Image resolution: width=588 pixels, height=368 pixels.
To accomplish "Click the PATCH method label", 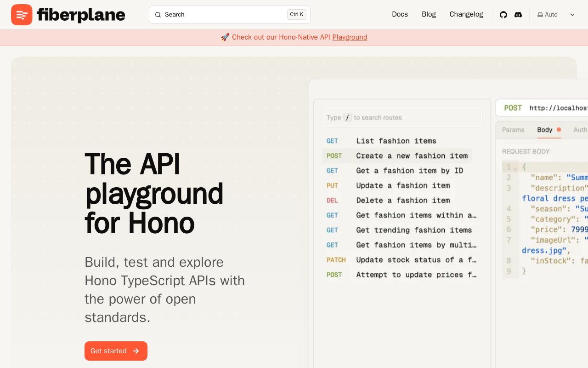I will pos(336,260).
